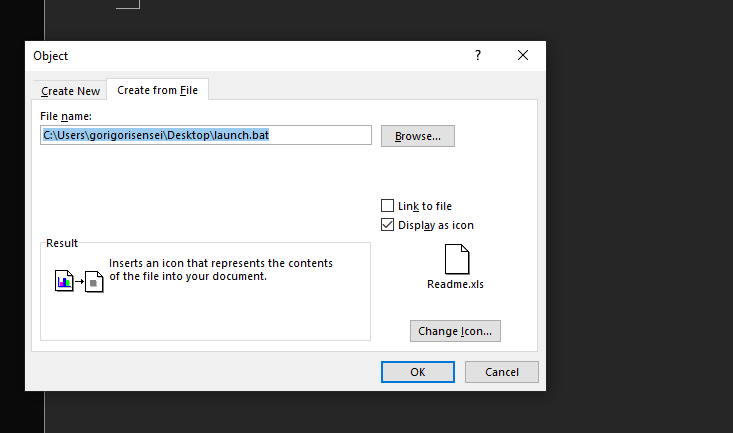Screen dimensions: 733x433
Task: Click the Readme.xls caption under the icon
Action: pyautogui.click(x=455, y=284)
